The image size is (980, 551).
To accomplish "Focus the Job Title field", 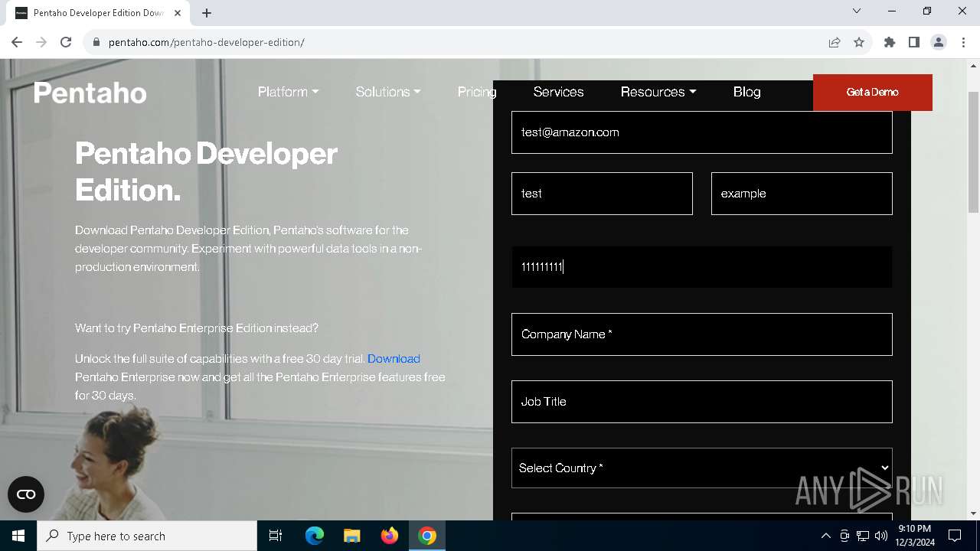I will (702, 402).
